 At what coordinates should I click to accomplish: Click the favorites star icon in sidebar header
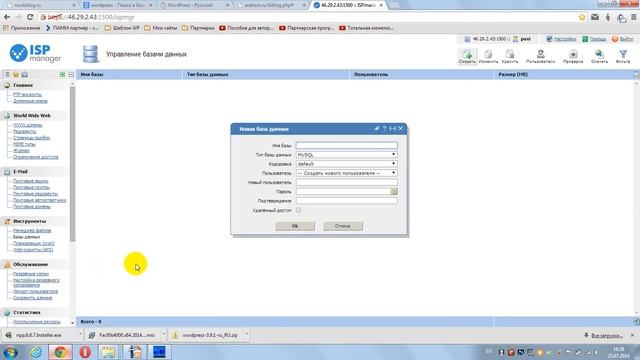pos(16,74)
